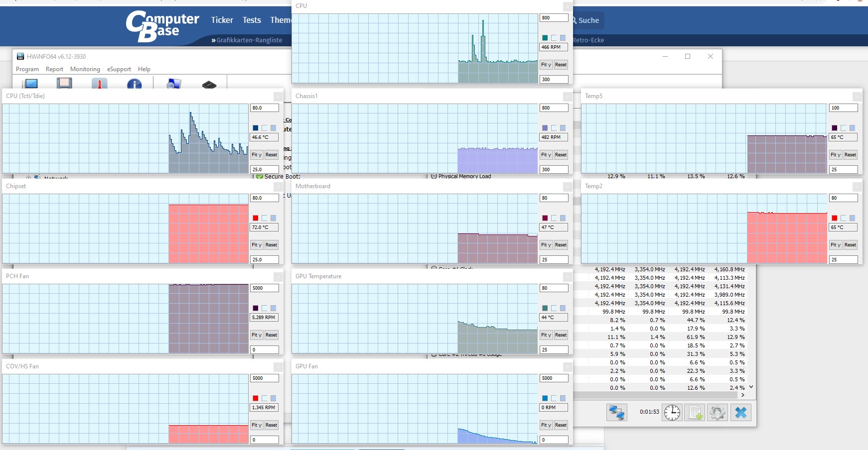Click Fit y in the Chipset graph
Viewport: 868px width, 450px height.
(x=257, y=245)
